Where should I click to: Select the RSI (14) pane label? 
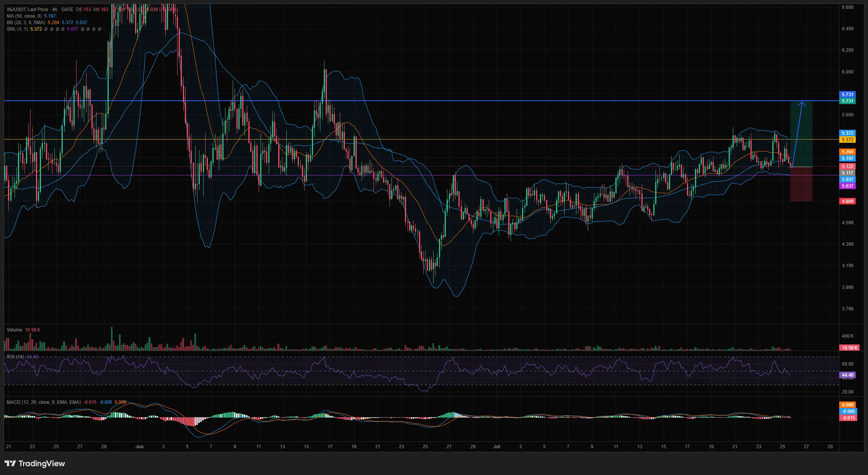click(16, 357)
